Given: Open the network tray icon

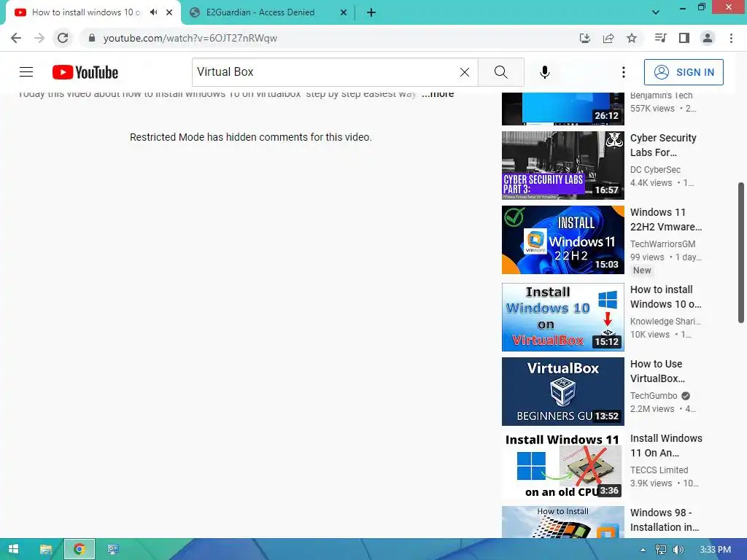Looking at the screenshot, I should [x=661, y=550].
